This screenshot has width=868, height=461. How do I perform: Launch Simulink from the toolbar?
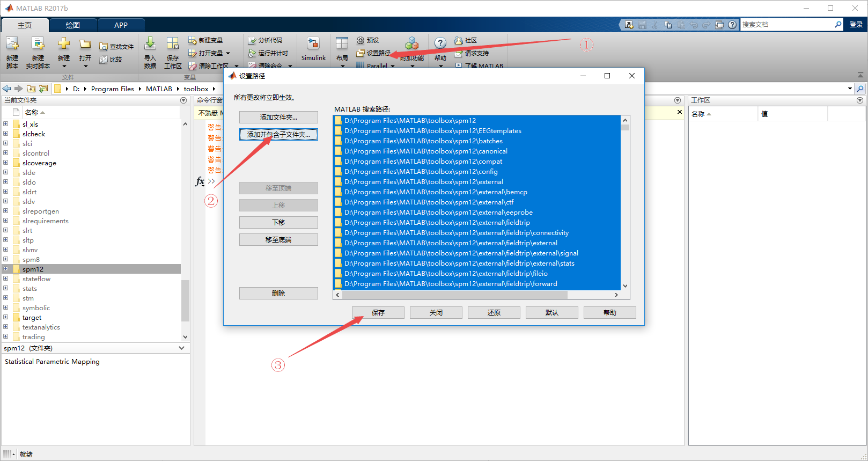[x=313, y=49]
